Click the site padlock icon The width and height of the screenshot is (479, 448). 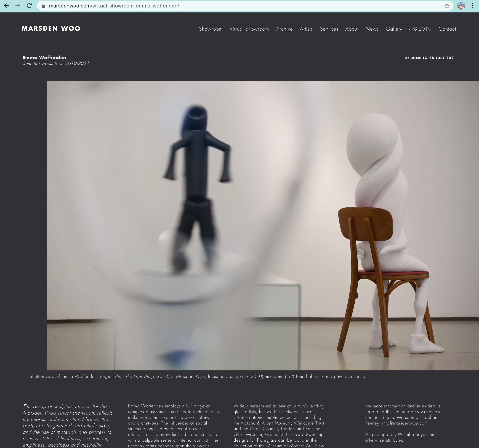click(x=43, y=6)
